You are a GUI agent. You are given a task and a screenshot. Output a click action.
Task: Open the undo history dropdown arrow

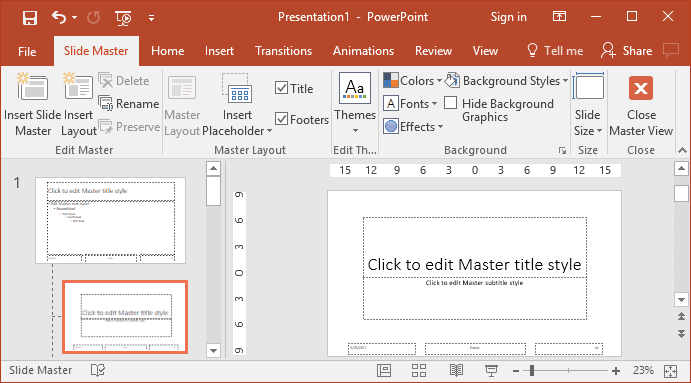point(74,18)
